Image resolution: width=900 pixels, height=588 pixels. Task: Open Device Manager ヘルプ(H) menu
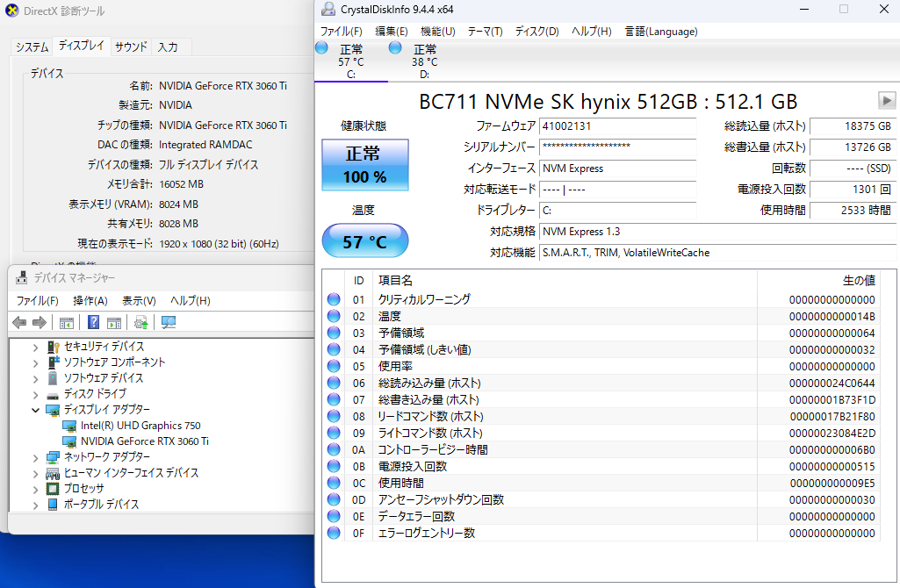(x=190, y=301)
